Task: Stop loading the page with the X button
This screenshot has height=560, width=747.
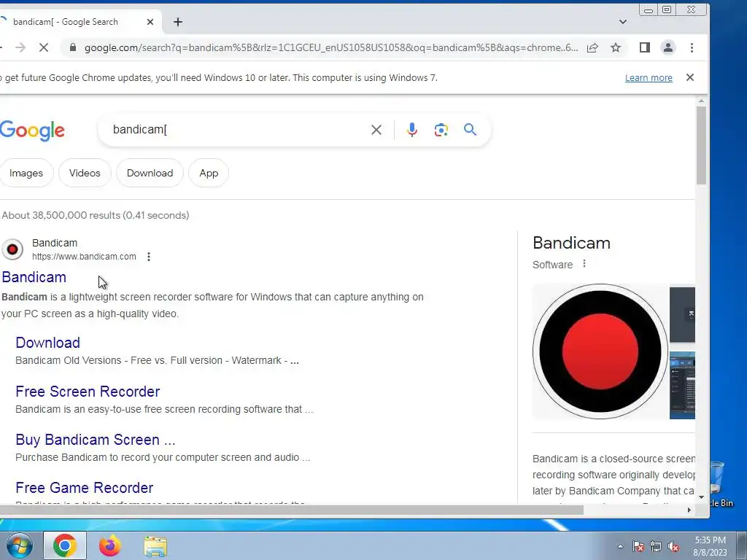Action: point(43,47)
